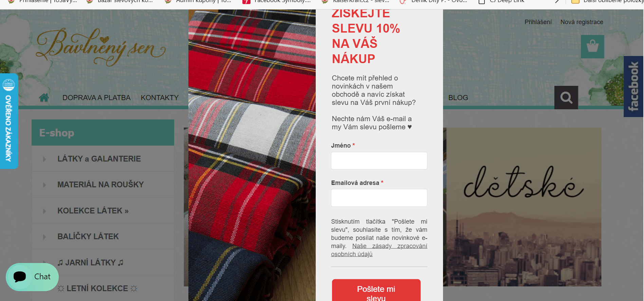The width and height of the screenshot is (644, 301).
Task: Focus the Jméno input field
Action: [x=379, y=161]
